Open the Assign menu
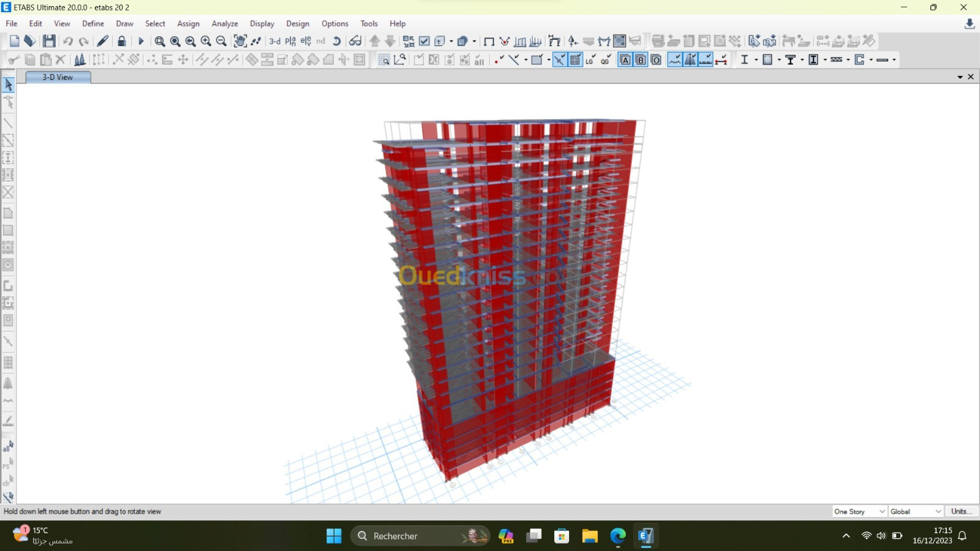This screenshot has height=551, width=980. [x=188, y=23]
